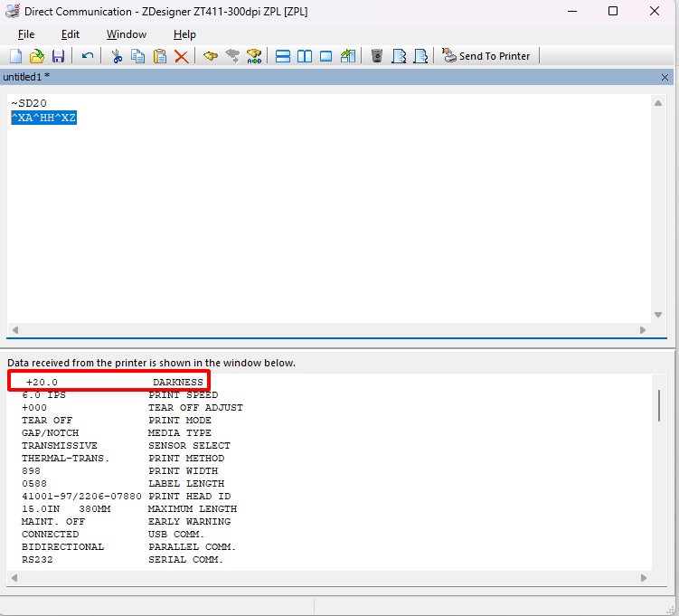Viewport: 679px width, 616px height.
Task: Cut selection with the scissors icon
Action: pos(117,56)
